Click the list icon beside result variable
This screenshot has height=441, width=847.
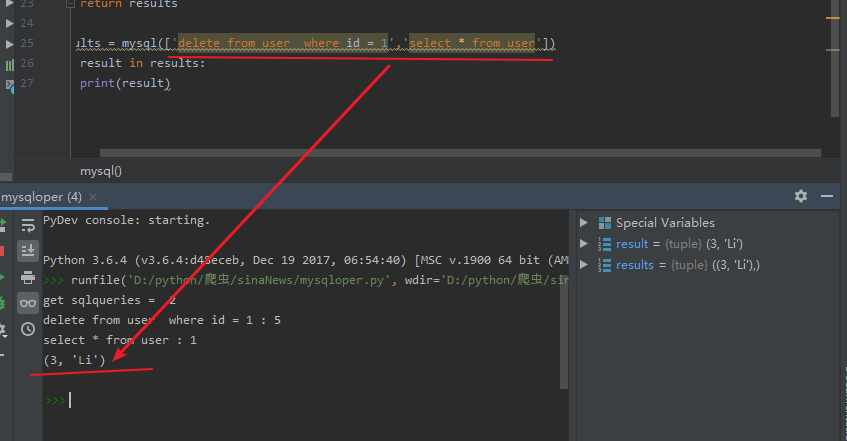[604, 244]
